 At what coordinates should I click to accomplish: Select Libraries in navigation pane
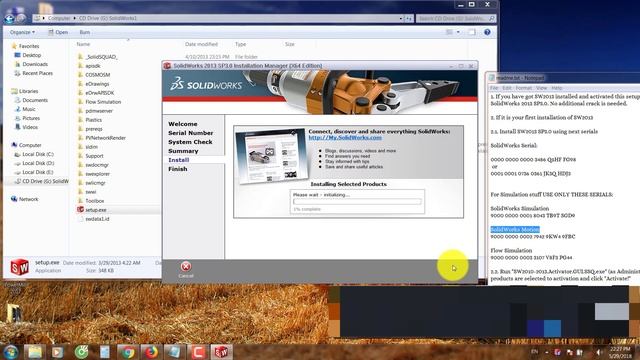(x=28, y=91)
